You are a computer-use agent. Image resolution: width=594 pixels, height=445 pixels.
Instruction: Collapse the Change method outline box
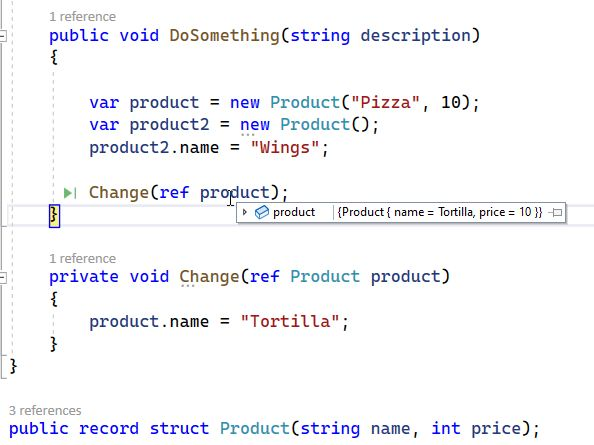coord(2,278)
